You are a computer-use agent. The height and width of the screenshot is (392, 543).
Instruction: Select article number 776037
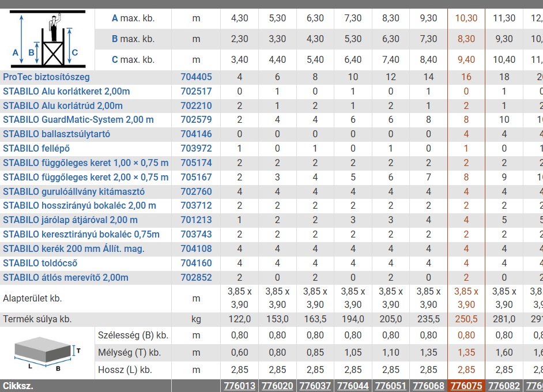[x=315, y=386]
